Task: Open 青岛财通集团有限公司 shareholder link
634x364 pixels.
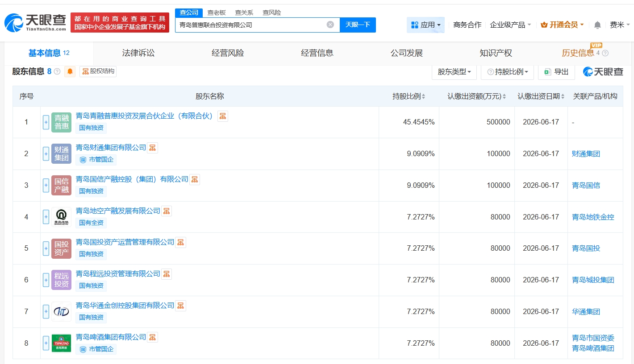Action: [111, 148]
